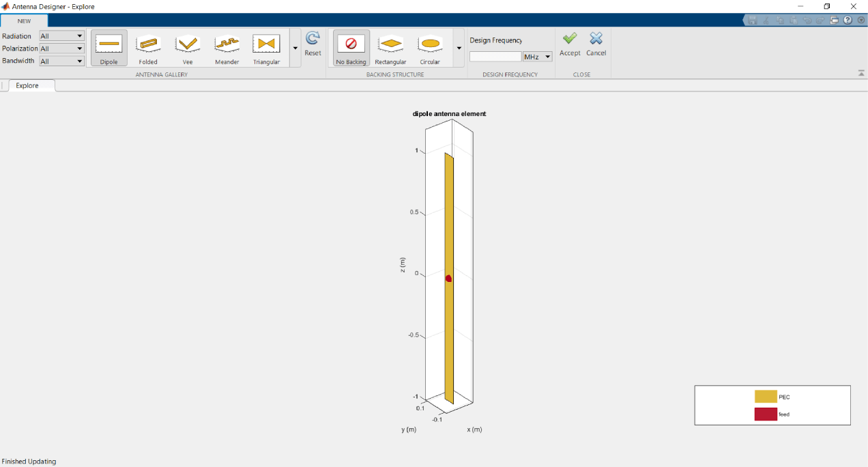Open the MATLAB help menu icon
Screen dimensions: 868x467
coord(848,20)
